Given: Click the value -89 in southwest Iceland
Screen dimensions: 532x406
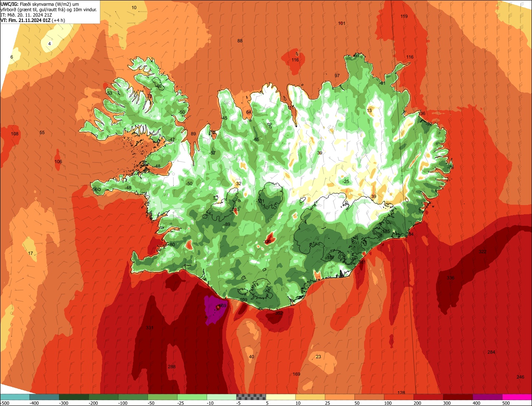Looking at the screenshot, I should (x=227, y=224).
